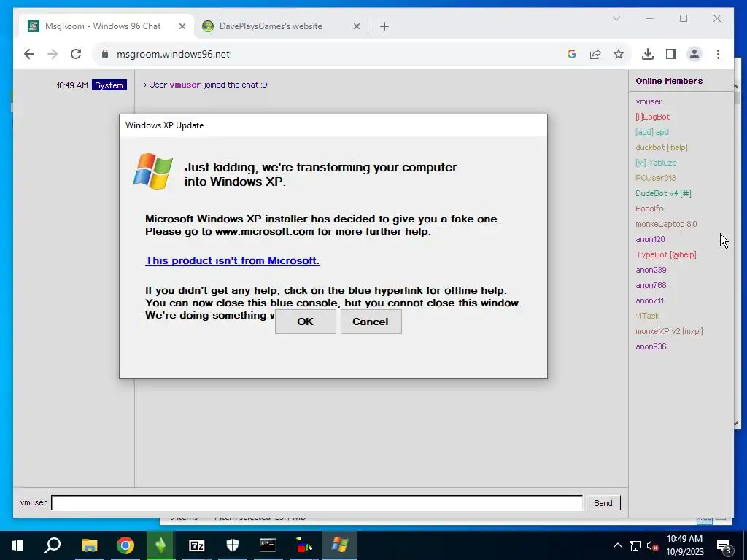Open the tab search chevron
Screen dimensions: 747x560
616,18
